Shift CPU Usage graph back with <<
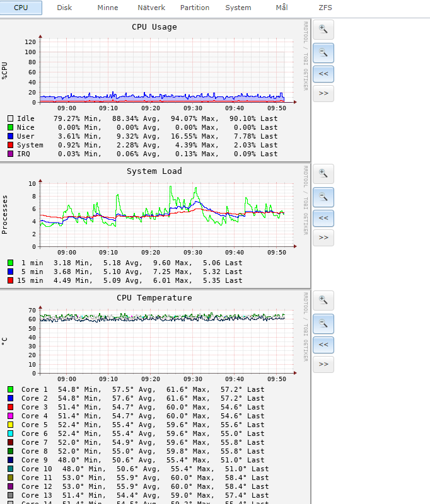The image size is (430, 504). pos(323,74)
